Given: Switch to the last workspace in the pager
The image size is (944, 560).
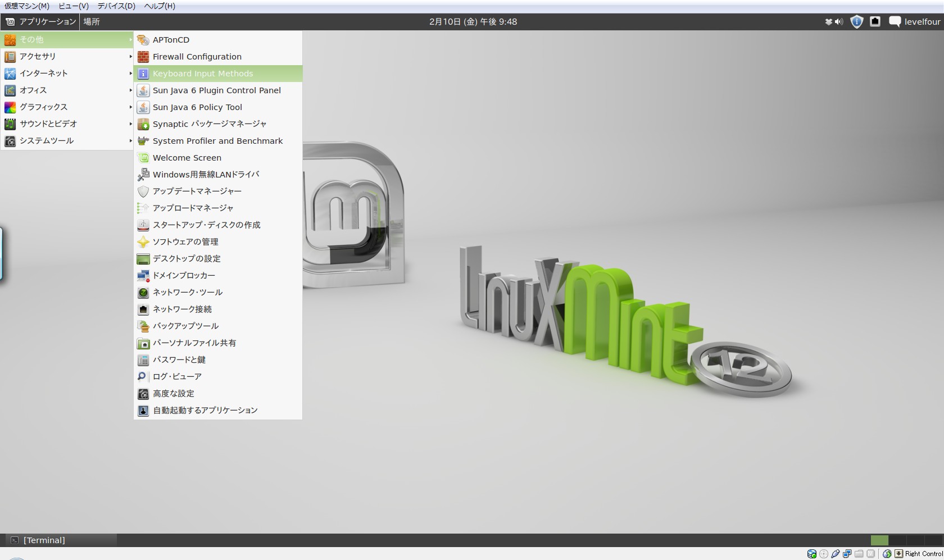Looking at the screenshot, I should (x=933, y=540).
